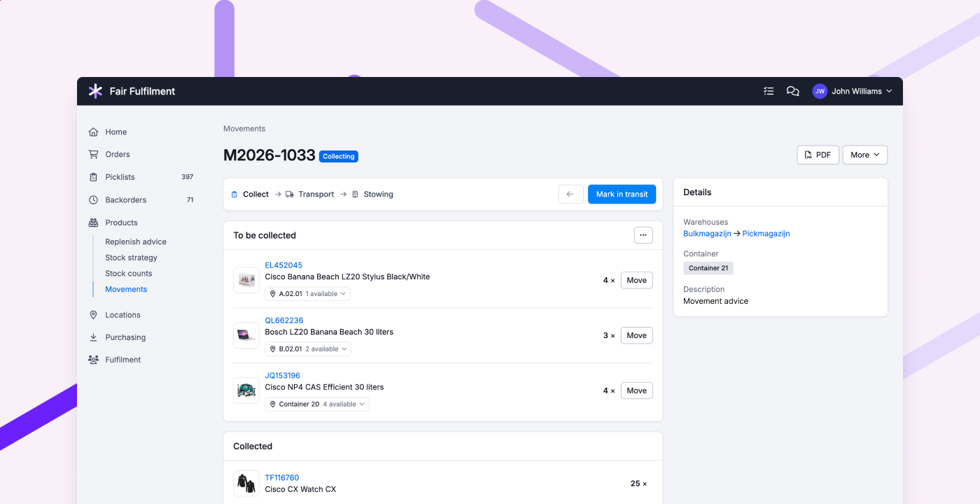Open the chat messages icon
The height and width of the screenshot is (504, 980).
[x=792, y=91]
